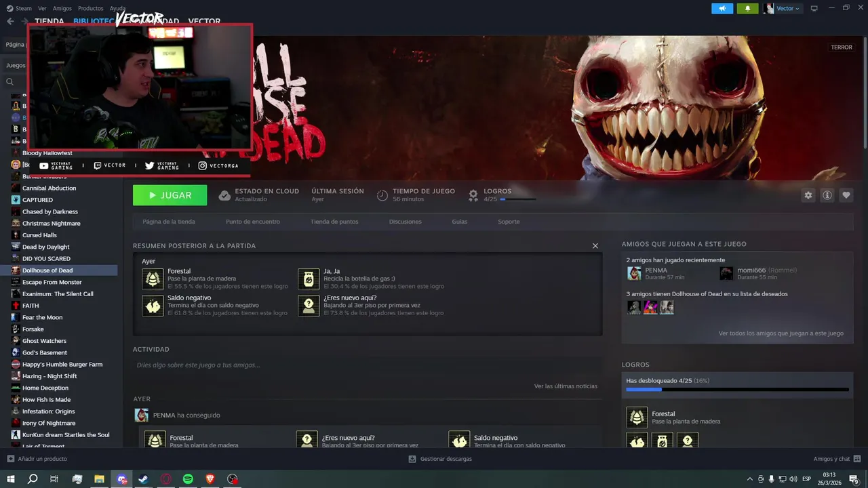Open Steam announcements megaphone button

(x=722, y=8)
